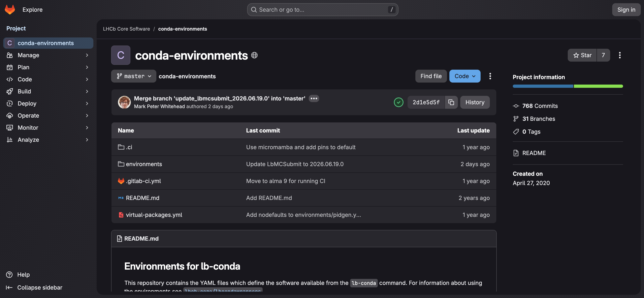The image size is (644, 298).
Task: Expand the Code sidebar menu
Action: [x=48, y=79]
